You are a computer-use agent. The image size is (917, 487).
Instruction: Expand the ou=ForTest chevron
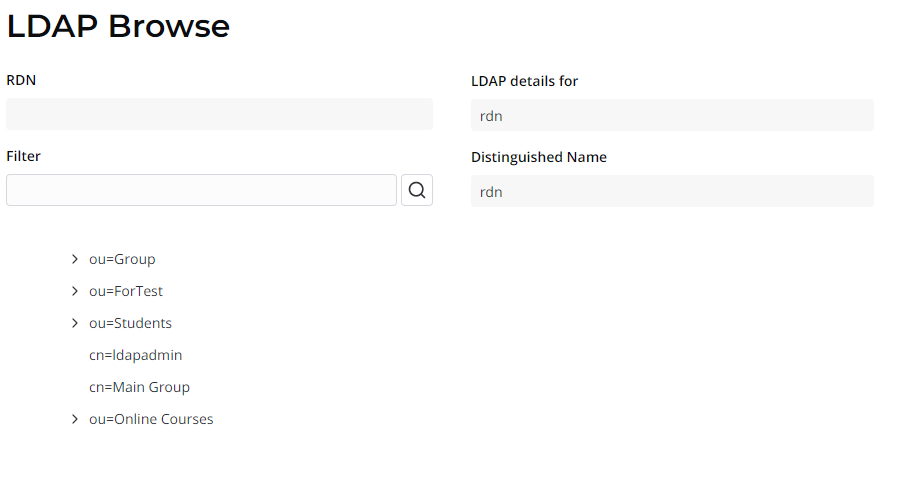click(x=75, y=291)
